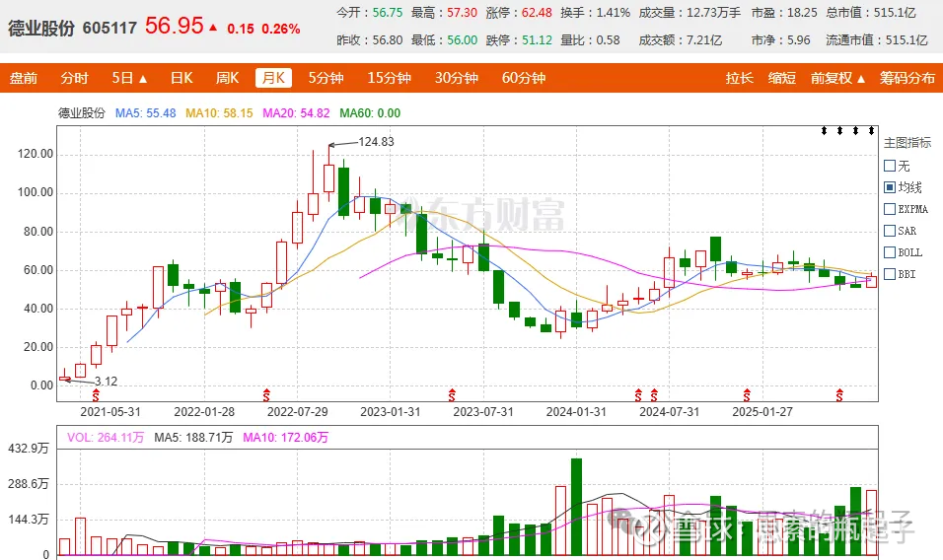Check the 无 indicator option

tap(890, 166)
